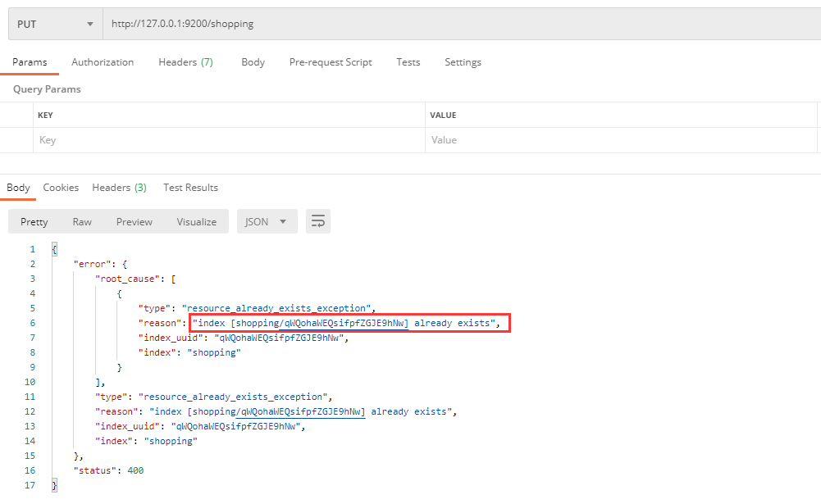Select the Visualize view button
Image resolution: width=821 pixels, height=504 pixels.
coord(196,222)
